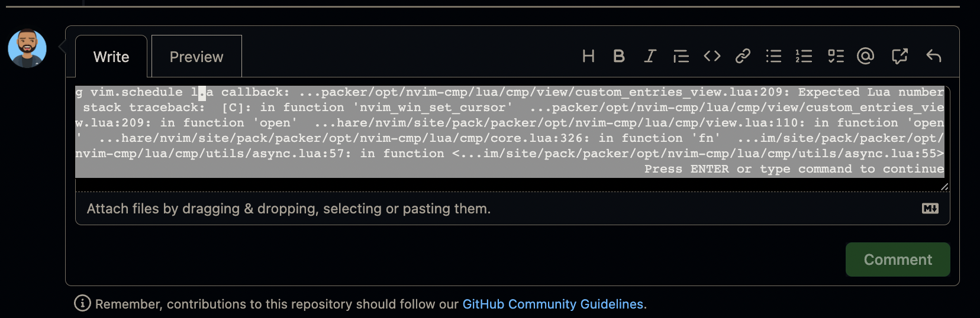This screenshot has height=318, width=980.
Task: Reference an issue or pull request
Action: [900, 56]
